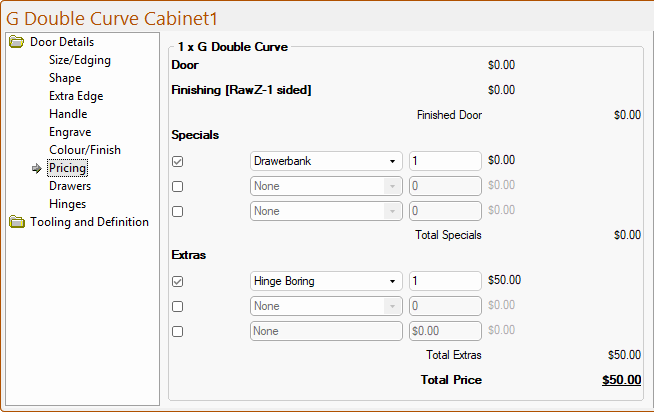Tick the third Extras row checkbox
654x412 pixels.
178,331
